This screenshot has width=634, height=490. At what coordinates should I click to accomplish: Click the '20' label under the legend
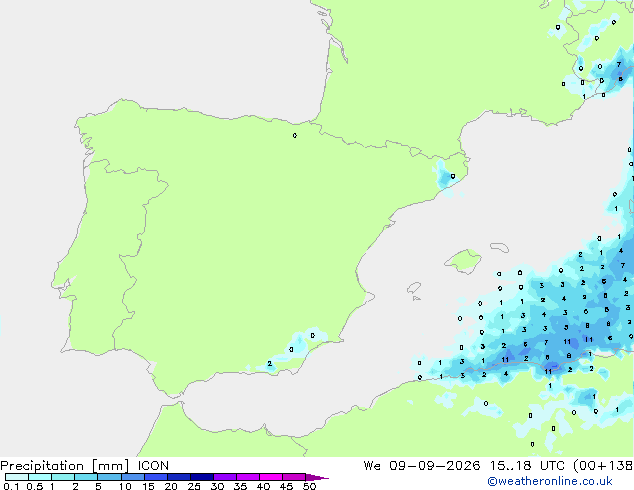coord(171,486)
